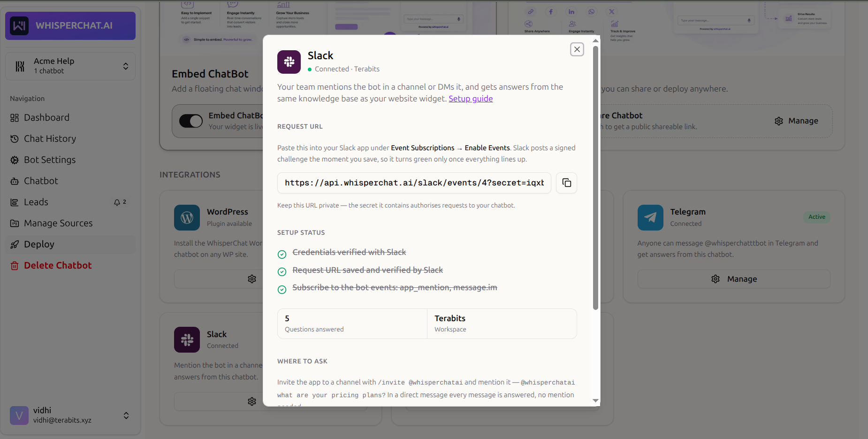This screenshot has height=439, width=868.
Task: Navigate to Chatbot page
Action: 70,181
